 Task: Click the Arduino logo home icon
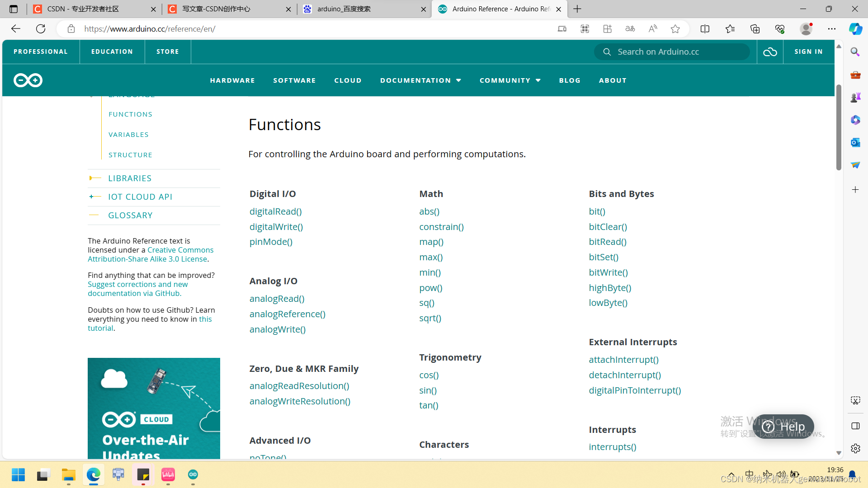coord(28,80)
